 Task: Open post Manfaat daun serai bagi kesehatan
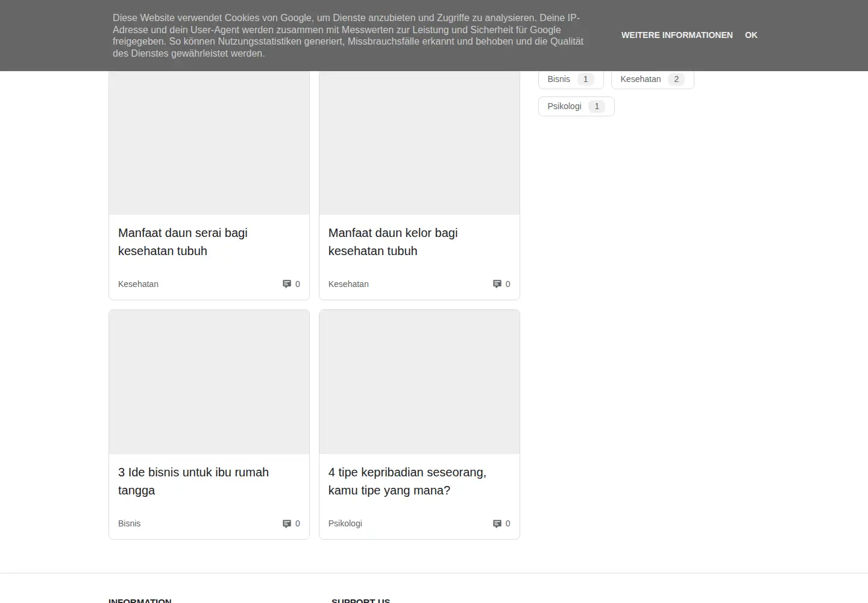[x=183, y=242]
